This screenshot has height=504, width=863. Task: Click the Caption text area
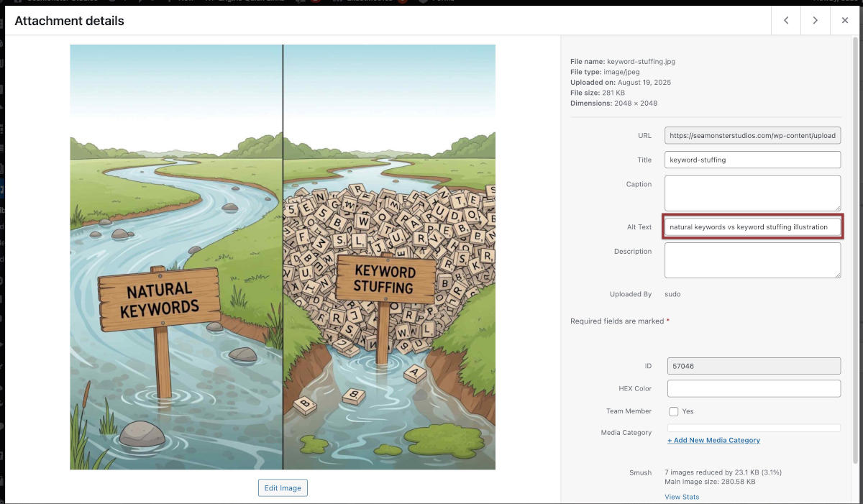(x=752, y=193)
